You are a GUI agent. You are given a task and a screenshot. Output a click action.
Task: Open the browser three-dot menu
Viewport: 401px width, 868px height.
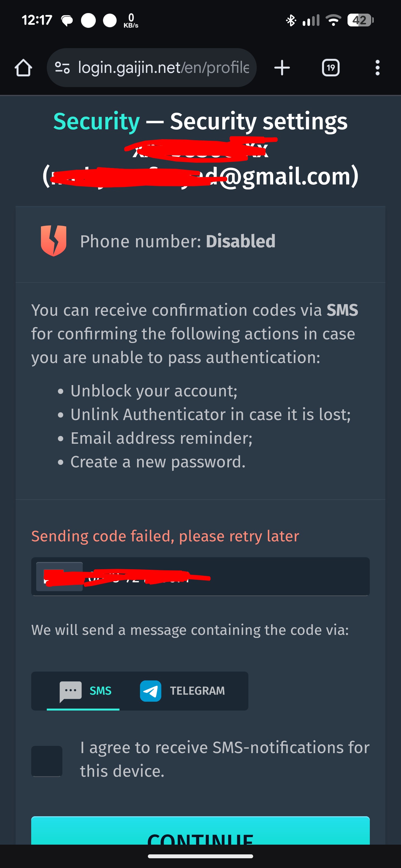coord(377,68)
